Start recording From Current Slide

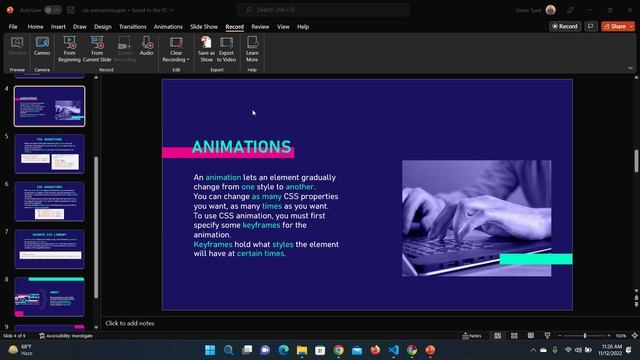point(97,49)
